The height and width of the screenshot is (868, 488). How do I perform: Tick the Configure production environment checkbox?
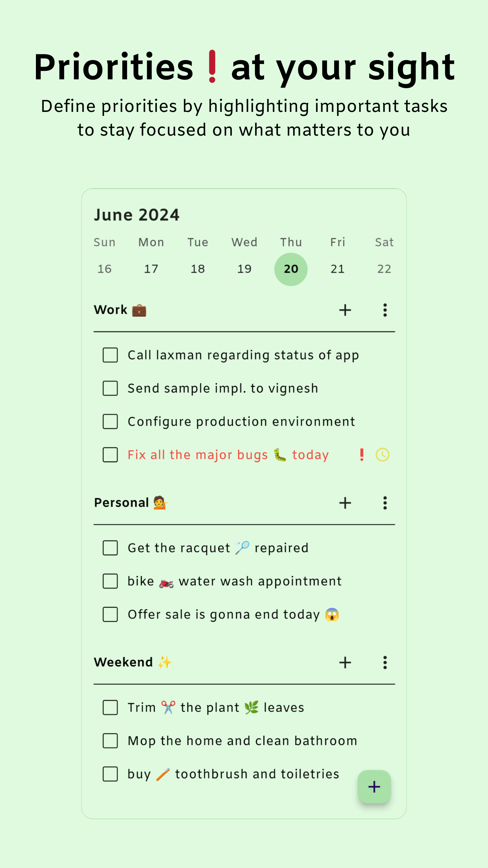pyautogui.click(x=110, y=421)
